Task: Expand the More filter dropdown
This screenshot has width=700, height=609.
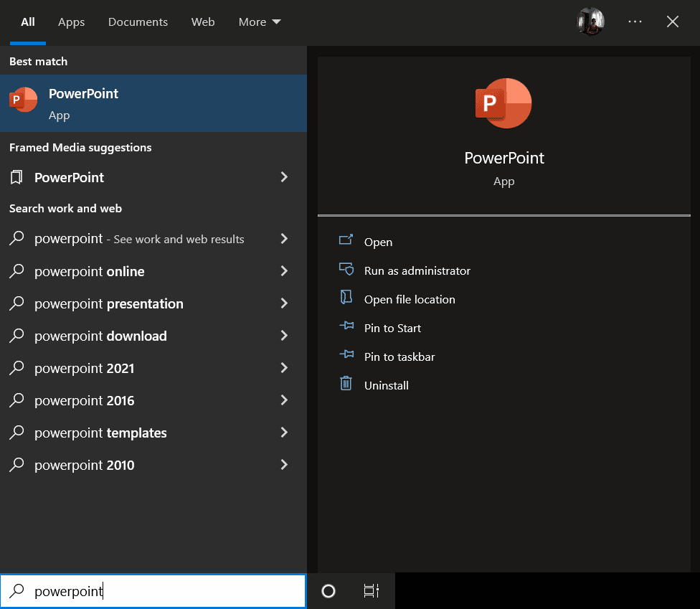Action: click(x=259, y=22)
